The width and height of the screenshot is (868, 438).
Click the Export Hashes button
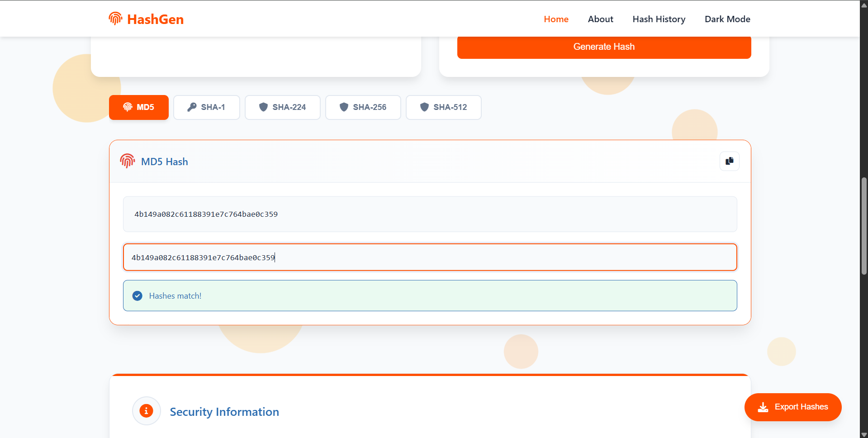(793, 407)
